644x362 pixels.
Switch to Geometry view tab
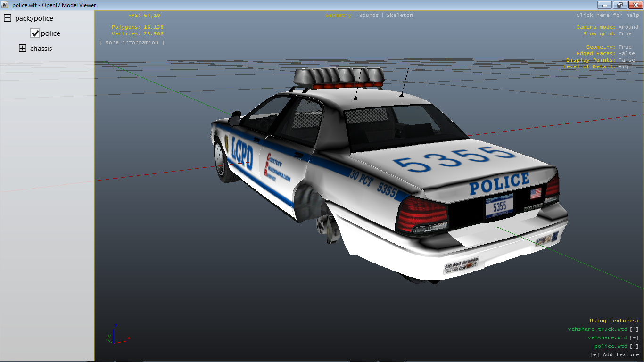coord(338,16)
